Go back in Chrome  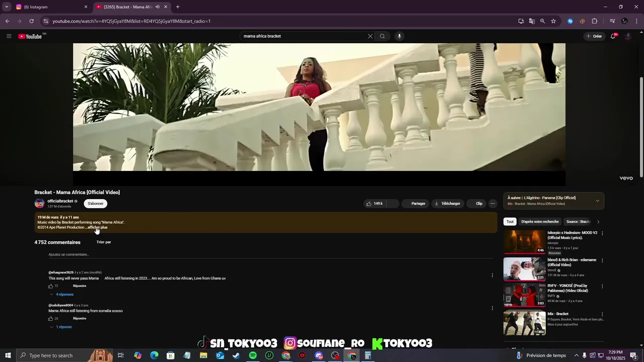[x=7, y=21]
